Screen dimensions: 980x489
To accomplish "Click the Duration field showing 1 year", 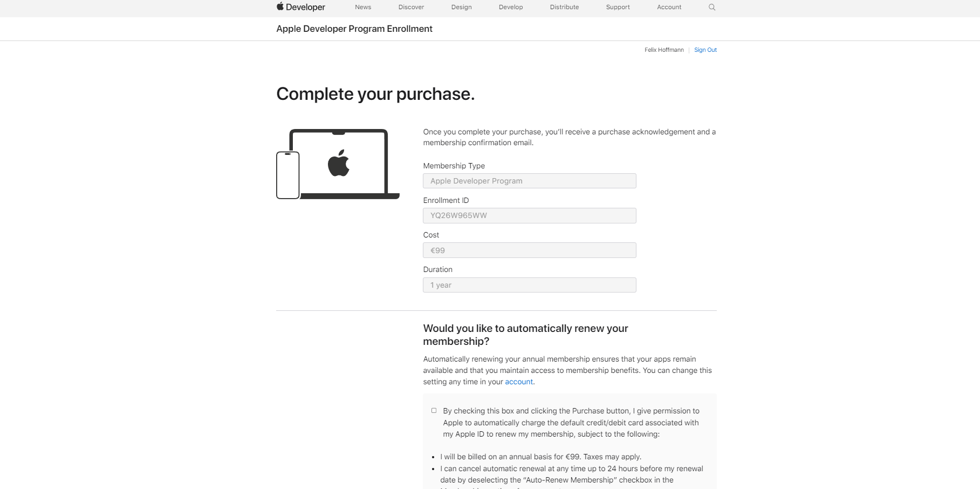I will click(x=530, y=285).
